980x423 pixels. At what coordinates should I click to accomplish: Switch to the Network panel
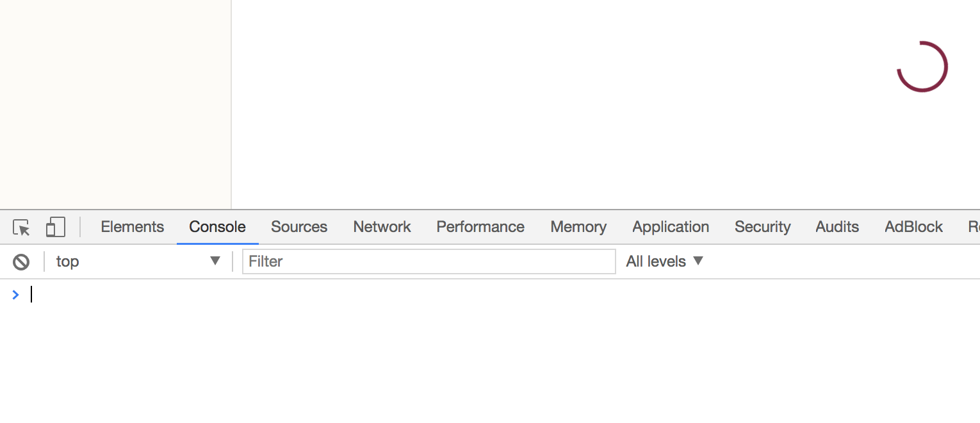point(382,227)
